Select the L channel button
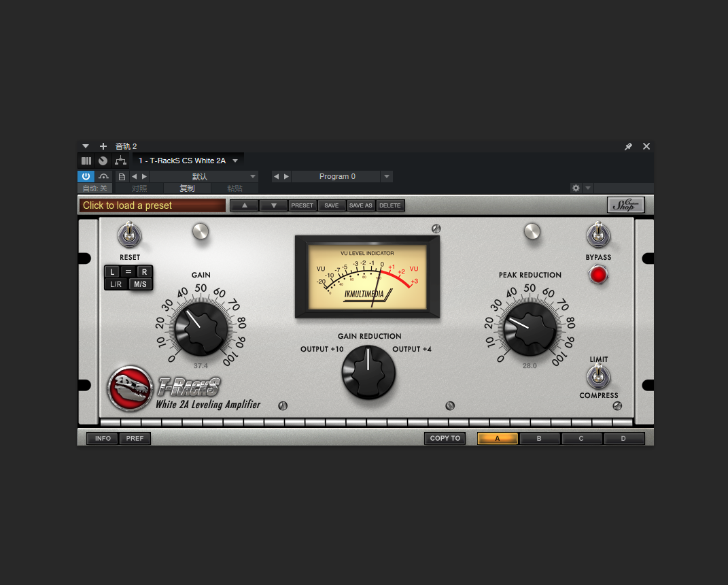 112,272
